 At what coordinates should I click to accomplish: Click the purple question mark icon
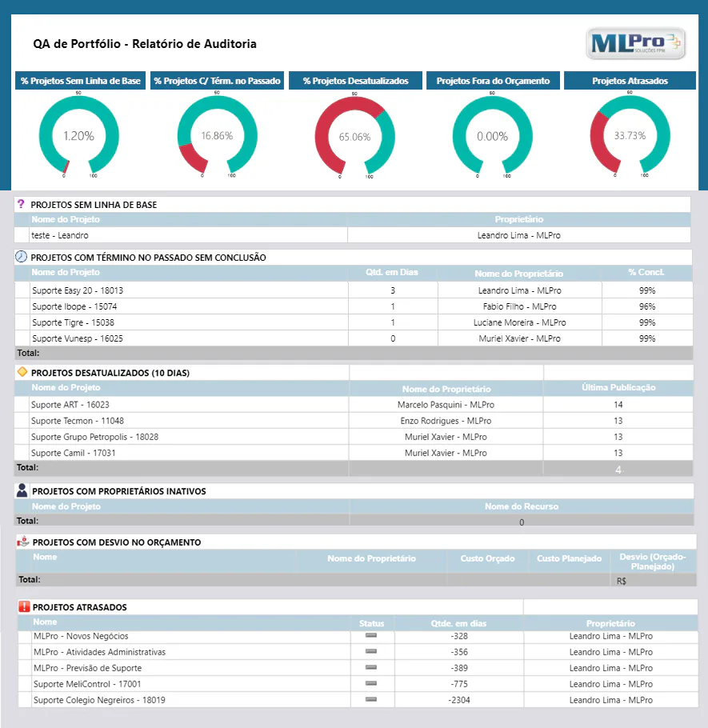pyautogui.click(x=21, y=204)
